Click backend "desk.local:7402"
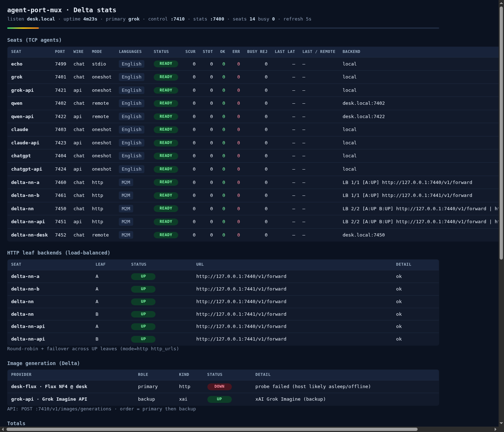 pos(364,103)
